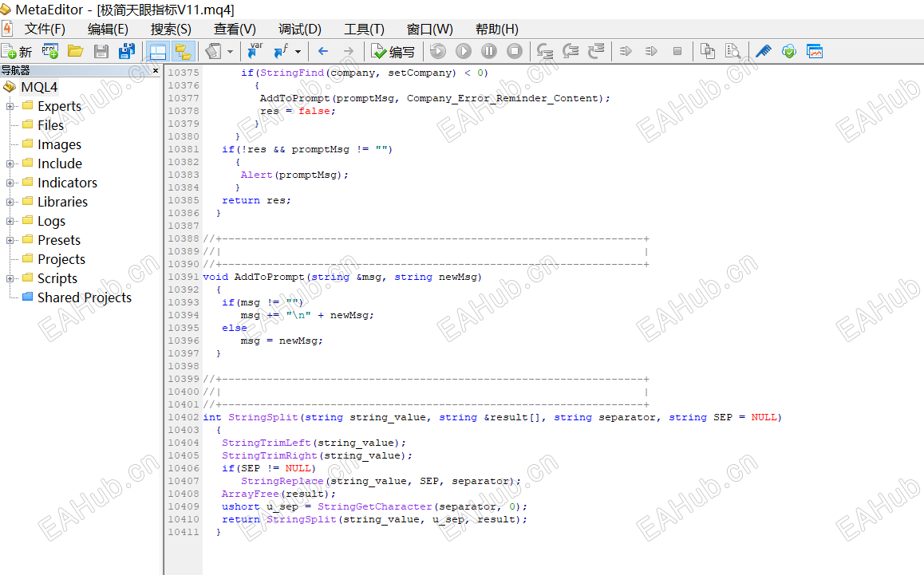Expand the Scripts folder node

click(10, 278)
